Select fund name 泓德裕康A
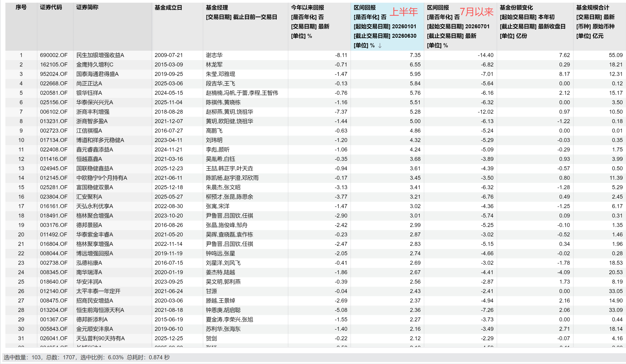Viewport: 626px width, 364px height. click(89, 263)
